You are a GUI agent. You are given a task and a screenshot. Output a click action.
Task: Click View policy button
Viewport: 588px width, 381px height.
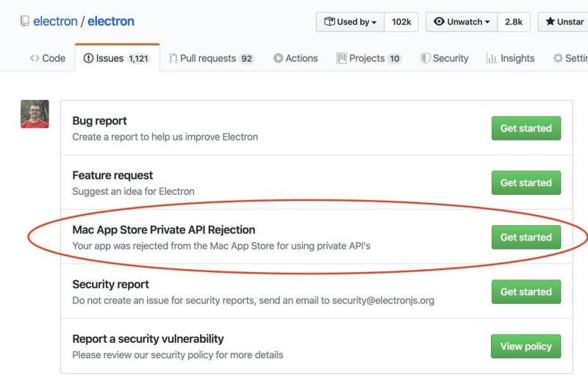click(x=526, y=346)
